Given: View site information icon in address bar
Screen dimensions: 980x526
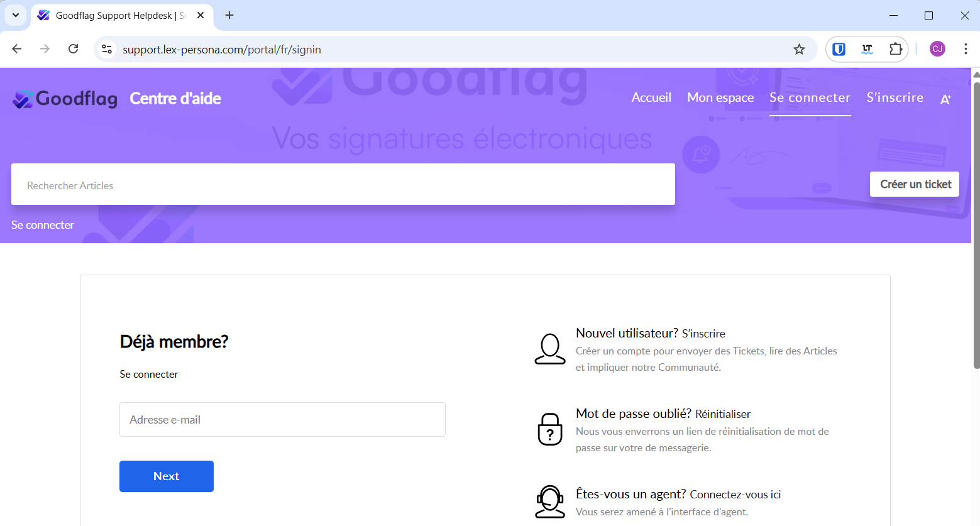Looking at the screenshot, I should click(107, 49).
